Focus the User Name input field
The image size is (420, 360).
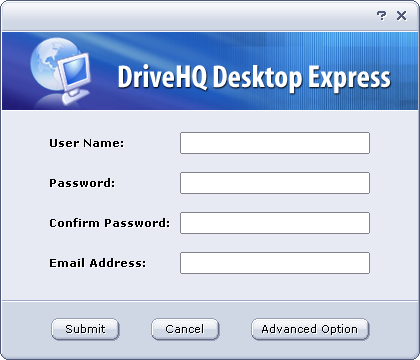[x=275, y=143]
